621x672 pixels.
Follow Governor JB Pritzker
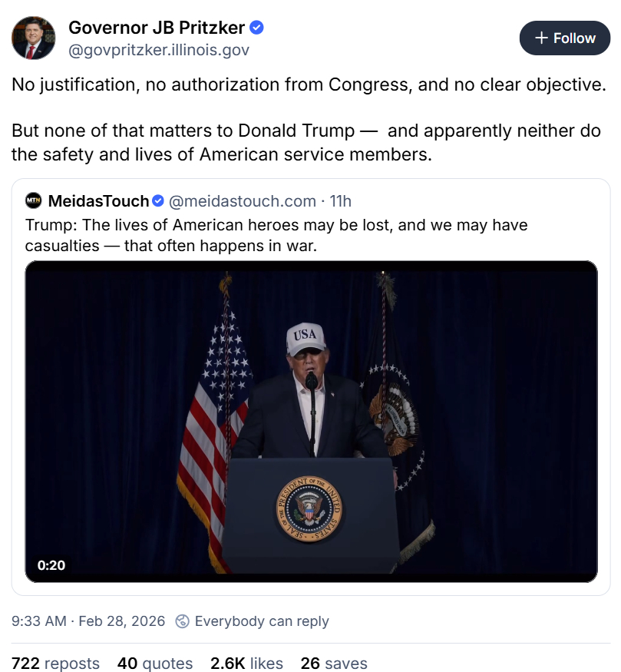[x=565, y=38]
